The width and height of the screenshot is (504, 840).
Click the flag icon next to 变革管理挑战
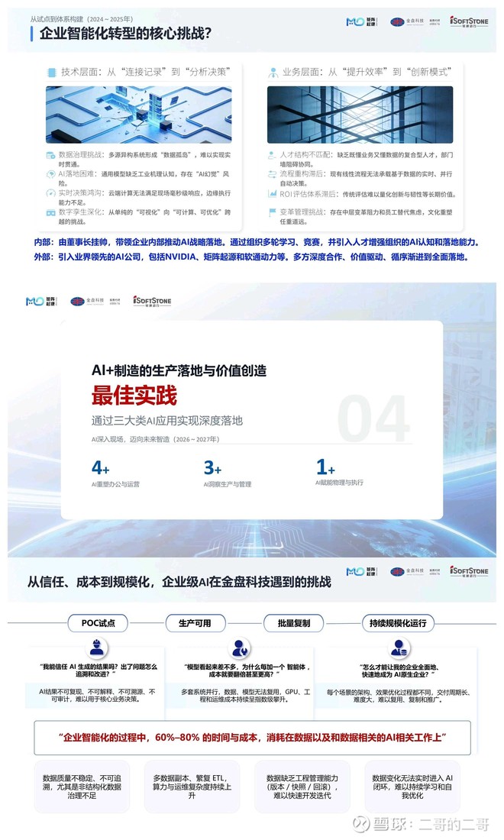tap(272, 213)
